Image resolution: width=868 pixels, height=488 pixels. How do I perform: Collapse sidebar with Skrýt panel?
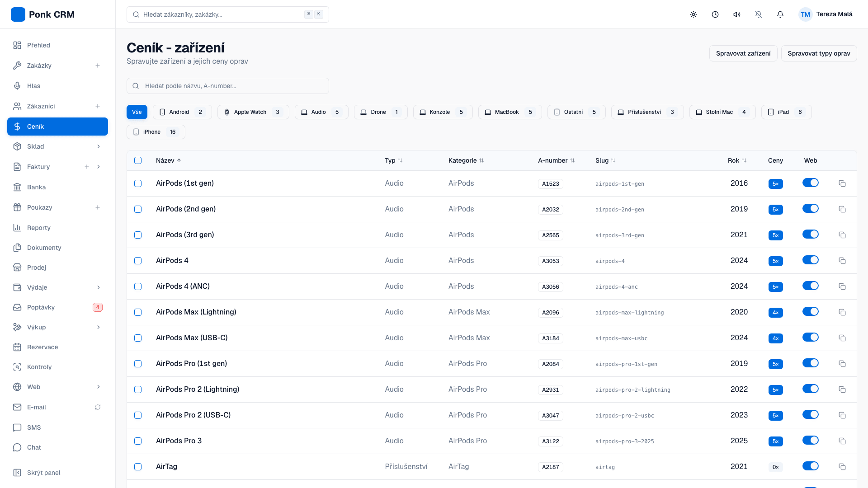pos(57,473)
